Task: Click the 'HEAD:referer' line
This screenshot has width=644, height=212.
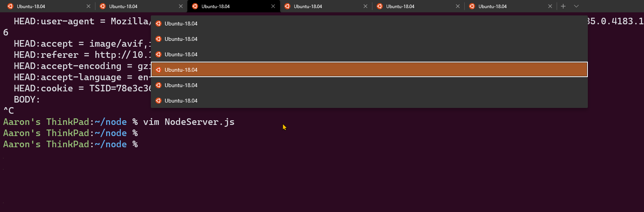Action: click(82, 55)
